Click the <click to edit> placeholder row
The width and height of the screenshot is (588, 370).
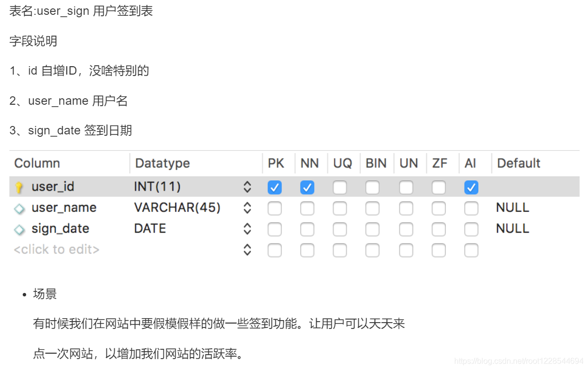57,249
